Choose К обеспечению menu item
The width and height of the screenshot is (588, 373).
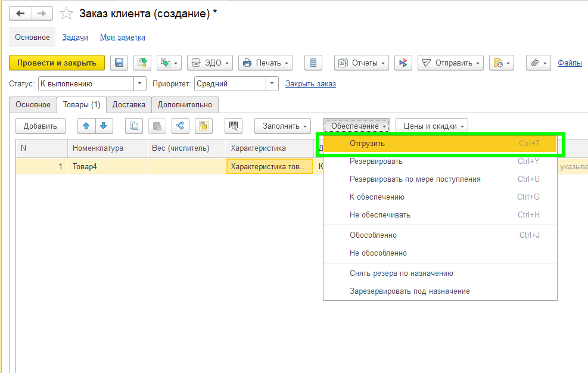pyautogui.click(x=440, y=197)
